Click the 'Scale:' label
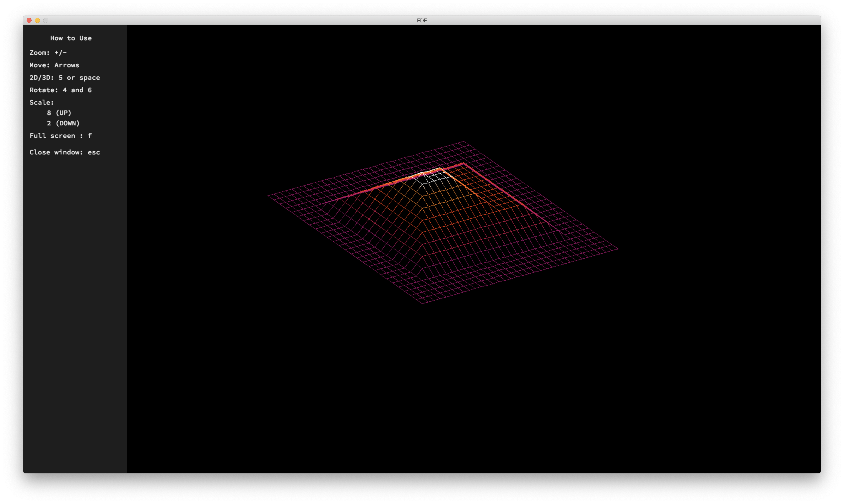This screenshot has height=504, width=844. 42,102
